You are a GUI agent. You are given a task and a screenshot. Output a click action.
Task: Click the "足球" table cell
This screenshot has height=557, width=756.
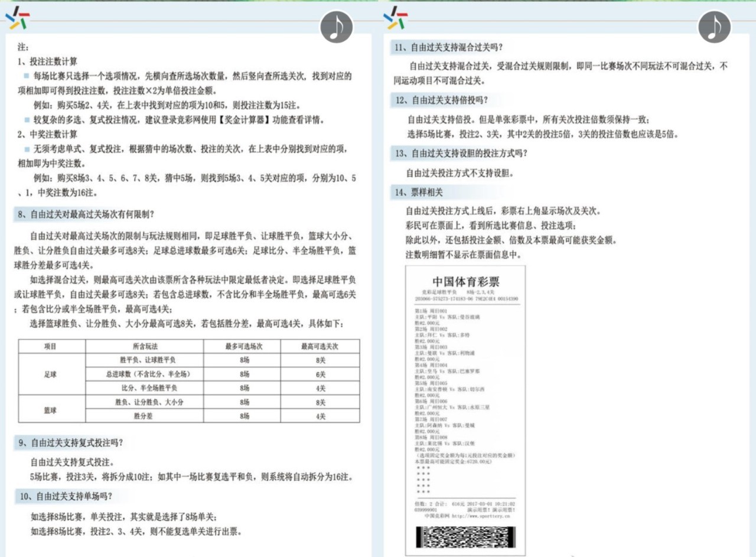(51, 374)
